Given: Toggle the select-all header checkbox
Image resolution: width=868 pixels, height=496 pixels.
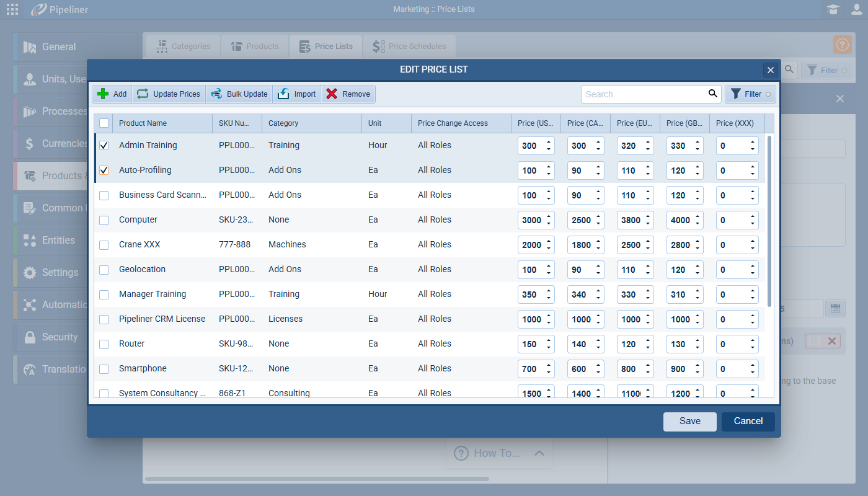Looking at the screenshot, I should 104,123.
